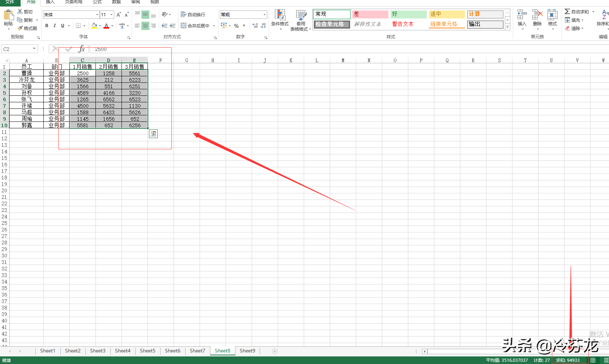Image resolution: width=609 pixels, height=364 pixels.
Task: Apply the yellow fill color bucket
Action: tap(94, 26)
